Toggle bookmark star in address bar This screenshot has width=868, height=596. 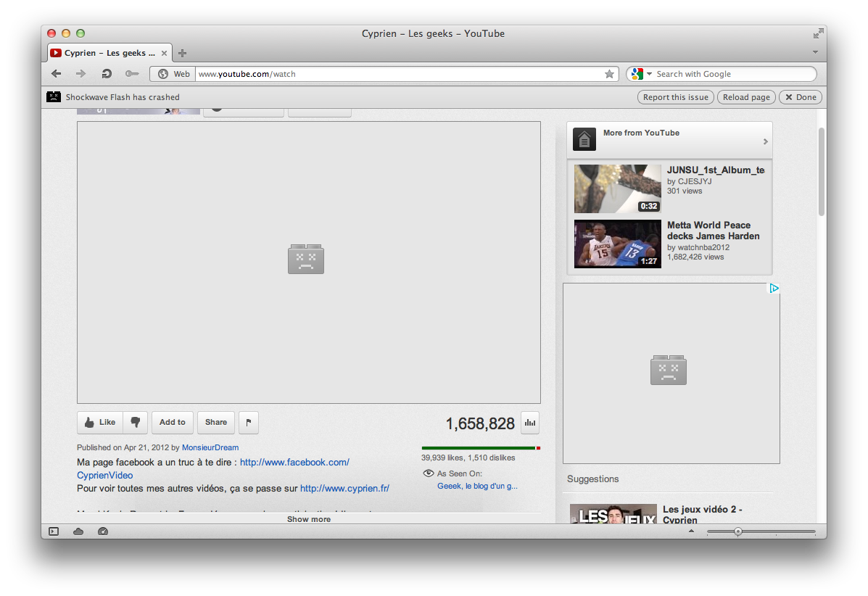609,74
